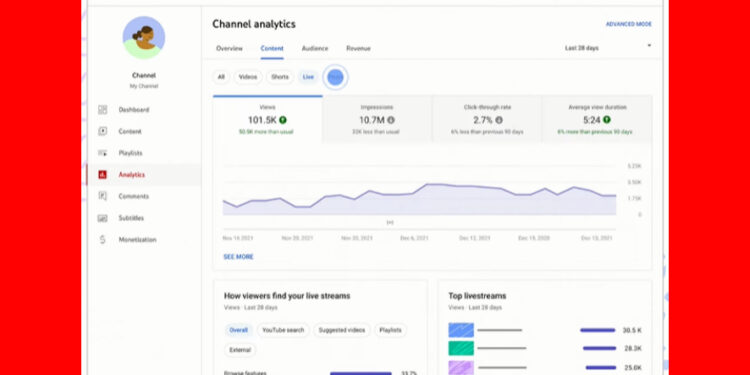Viewport: 750px width, 375px height.
Task: Open the green top livestream thumbnail
Action: (x=461, y=348)
